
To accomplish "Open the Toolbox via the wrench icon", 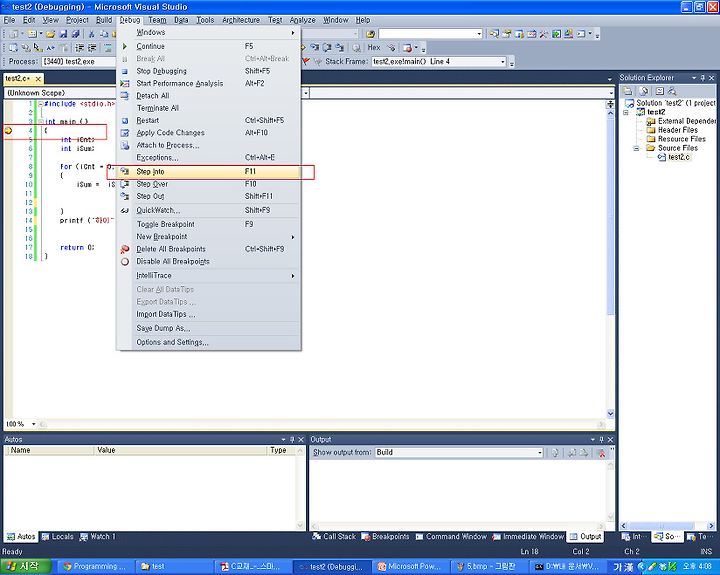I will pos(544,34).
